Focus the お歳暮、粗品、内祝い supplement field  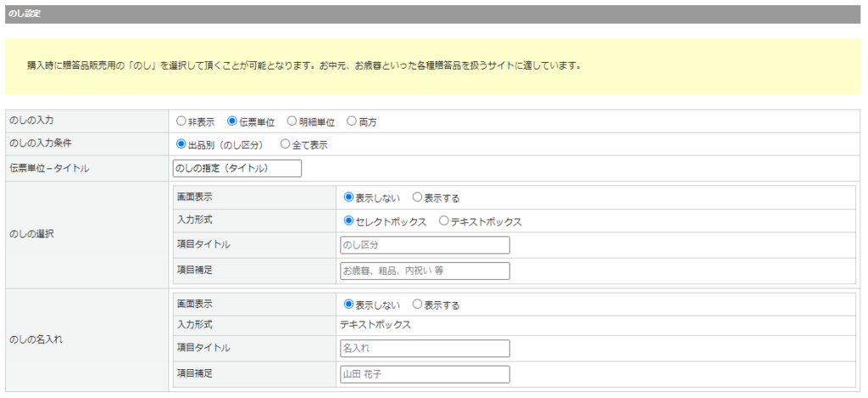click(425, 271)
